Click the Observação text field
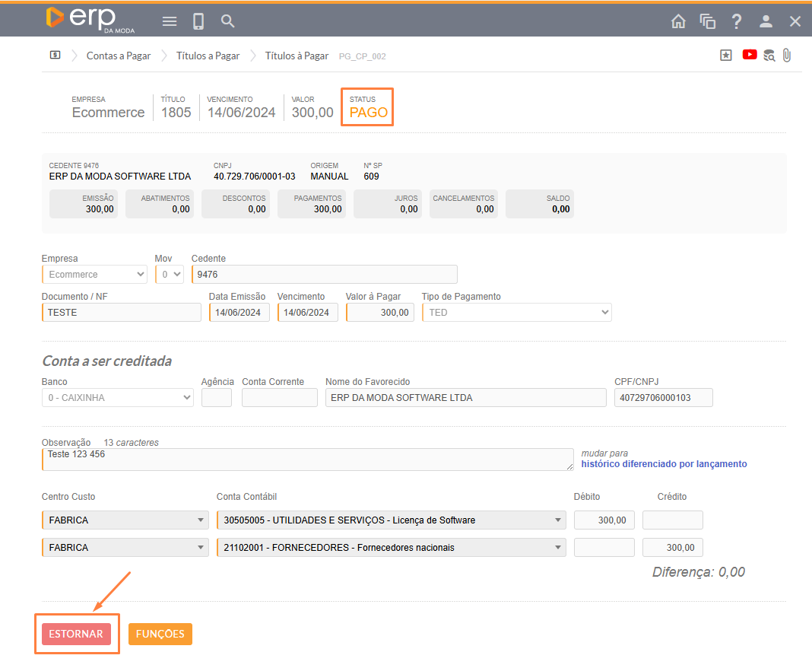 (307, 460)
